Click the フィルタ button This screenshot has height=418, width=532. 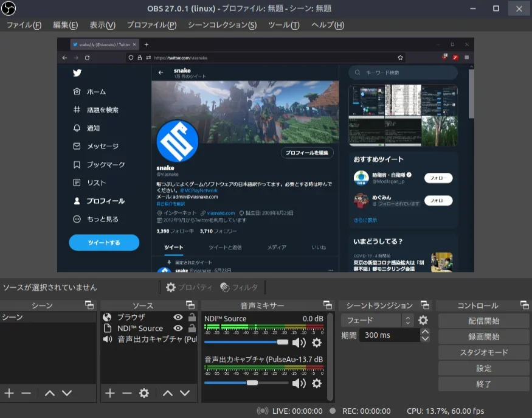click(238, 287)
